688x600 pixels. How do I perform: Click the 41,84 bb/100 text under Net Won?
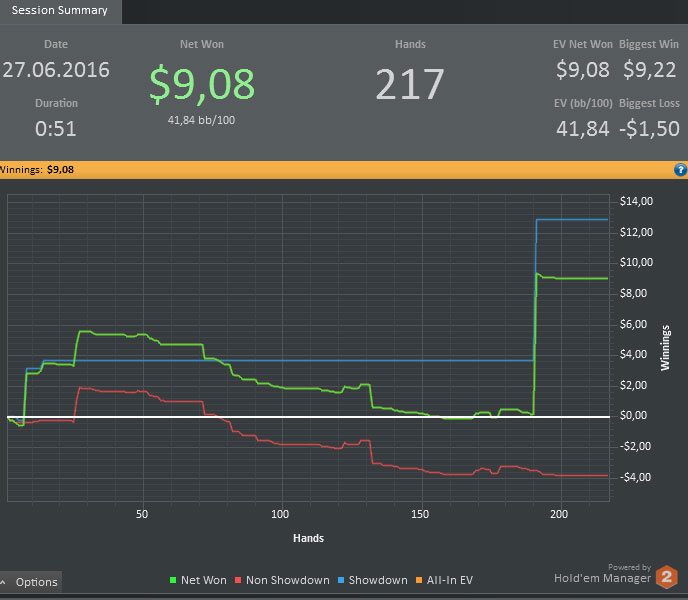[x=201, y=120]
